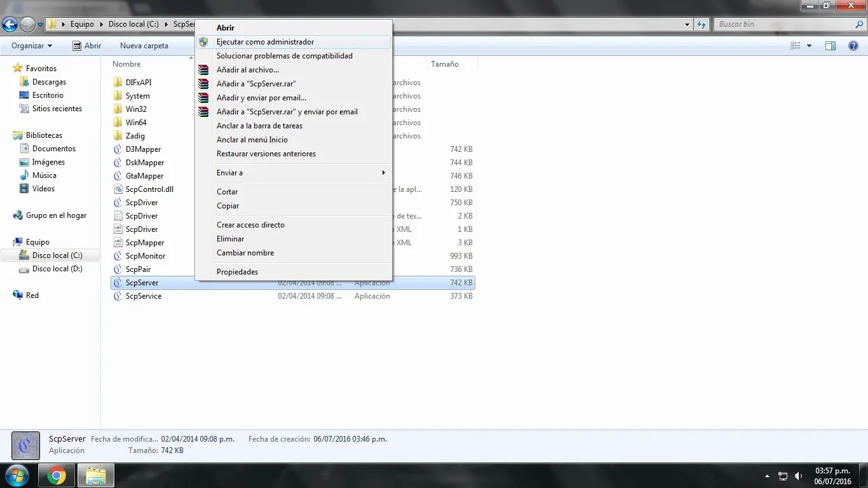The width and height of the screenshot is (868, 488).
Task: Select the ScpService application icon
Action: 118,296
